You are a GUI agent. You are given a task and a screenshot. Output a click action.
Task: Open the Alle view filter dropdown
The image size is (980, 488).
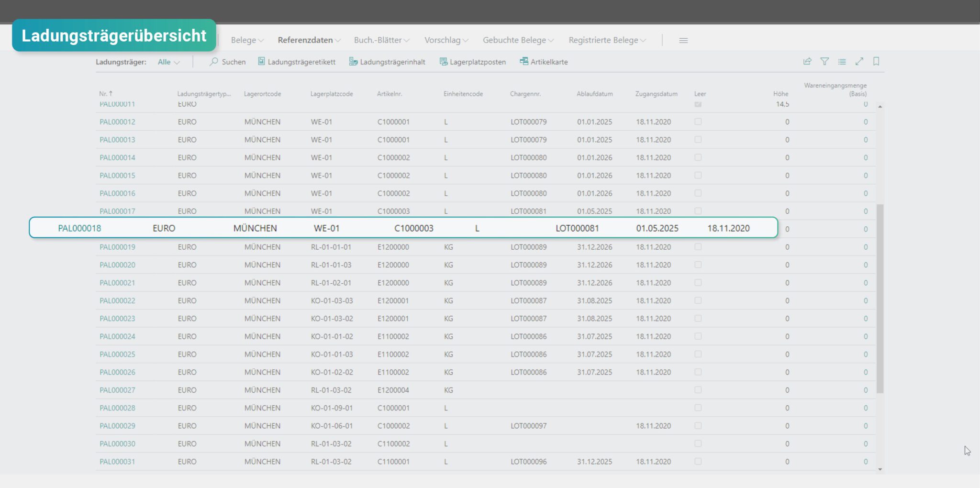(x=168, y=62)
